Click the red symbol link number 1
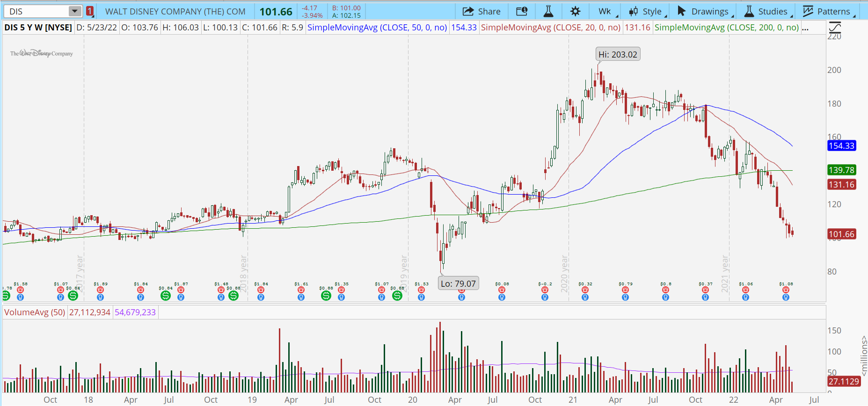Viewport: 868px width, 406px height. click(90, 11)
